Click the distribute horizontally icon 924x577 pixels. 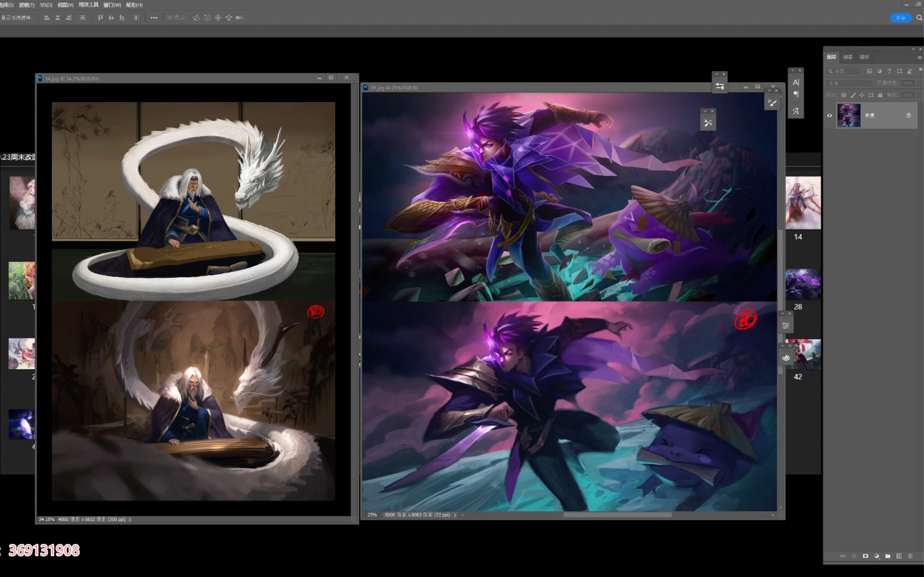[x=136, y=18]
